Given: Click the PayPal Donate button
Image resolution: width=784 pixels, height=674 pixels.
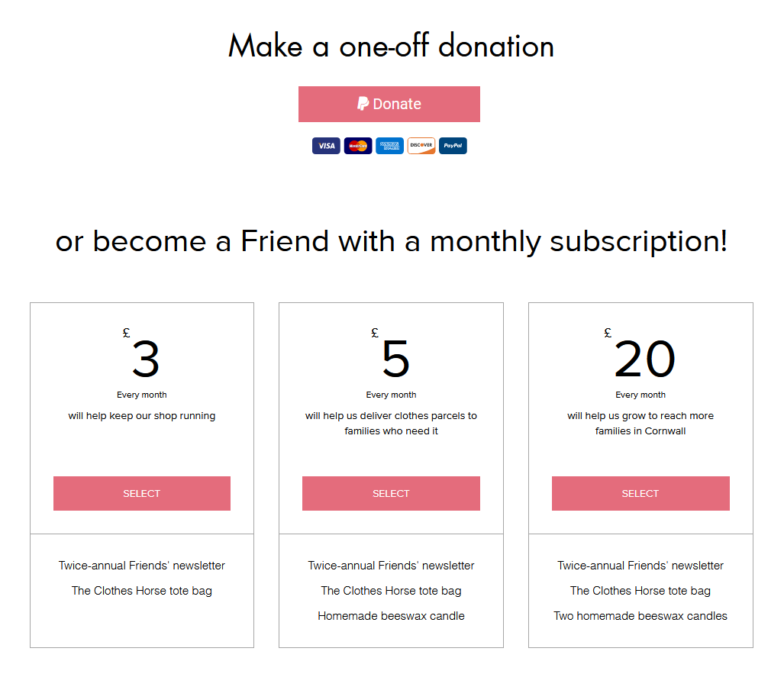Looking at the screenshot, I should pyautogui.click(x=389, y=104).
